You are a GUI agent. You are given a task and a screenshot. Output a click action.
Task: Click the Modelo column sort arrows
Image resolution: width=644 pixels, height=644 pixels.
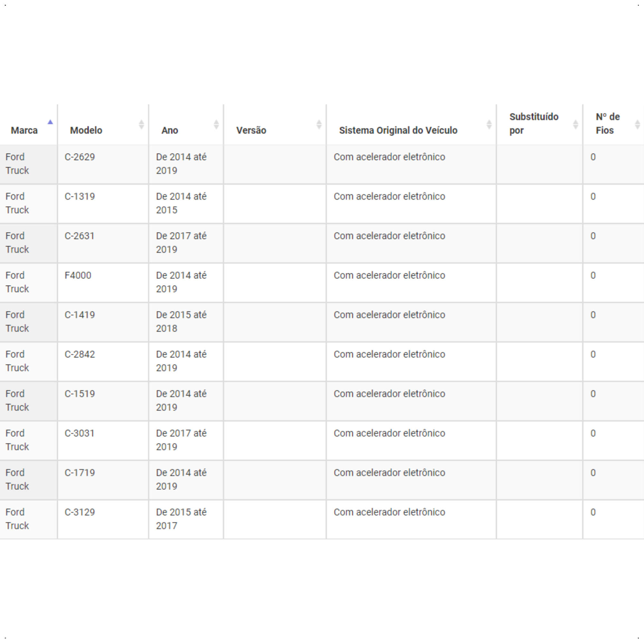point(141,125)
